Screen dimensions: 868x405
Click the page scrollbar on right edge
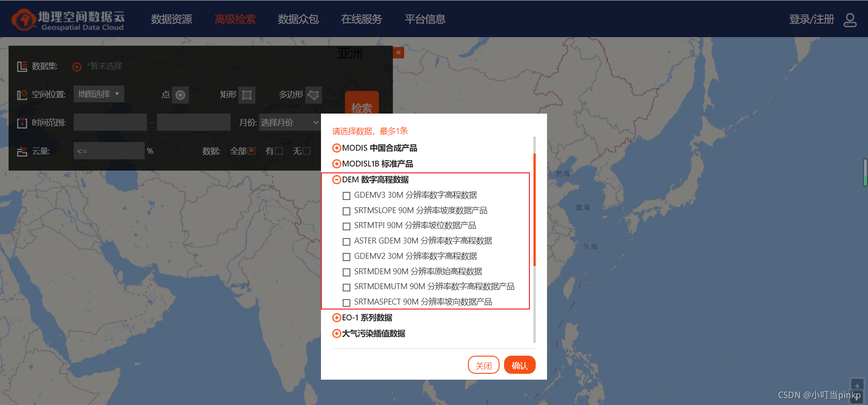coord(865,172)
